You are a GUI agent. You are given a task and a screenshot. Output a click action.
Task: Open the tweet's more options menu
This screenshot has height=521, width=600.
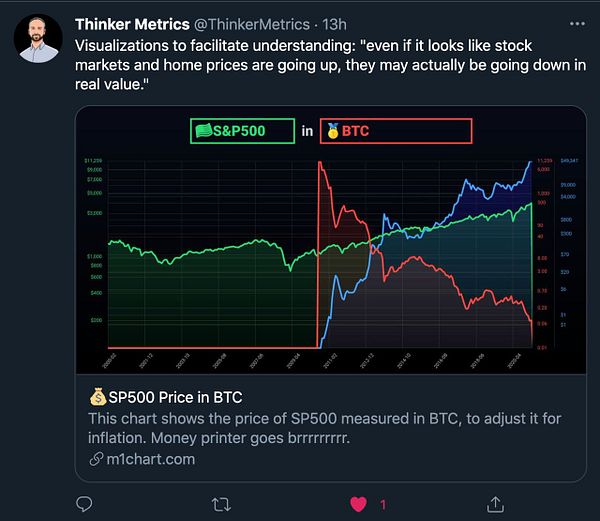pos(576,24)
